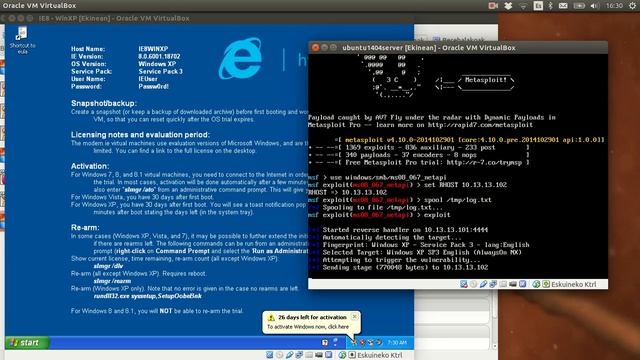
Task: Click the optical disc indicator in ubuntu1404server status bar
Action: tap(473, 284)
